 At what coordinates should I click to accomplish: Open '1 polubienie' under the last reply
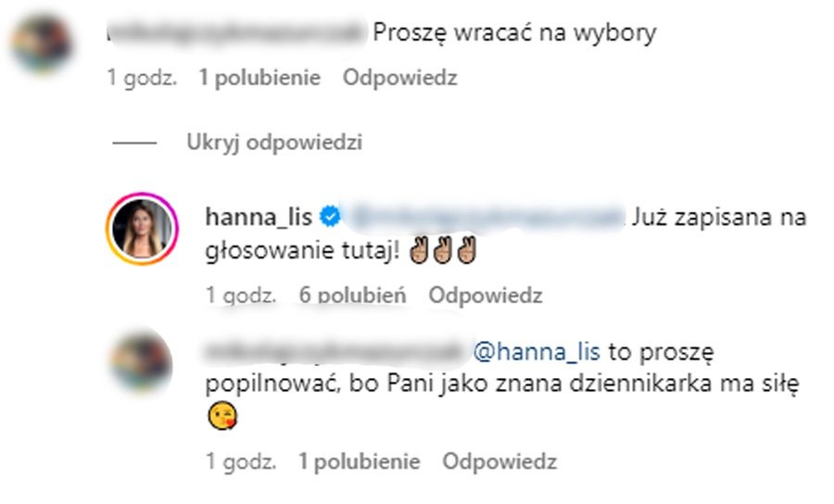click(x=359, y=461)
